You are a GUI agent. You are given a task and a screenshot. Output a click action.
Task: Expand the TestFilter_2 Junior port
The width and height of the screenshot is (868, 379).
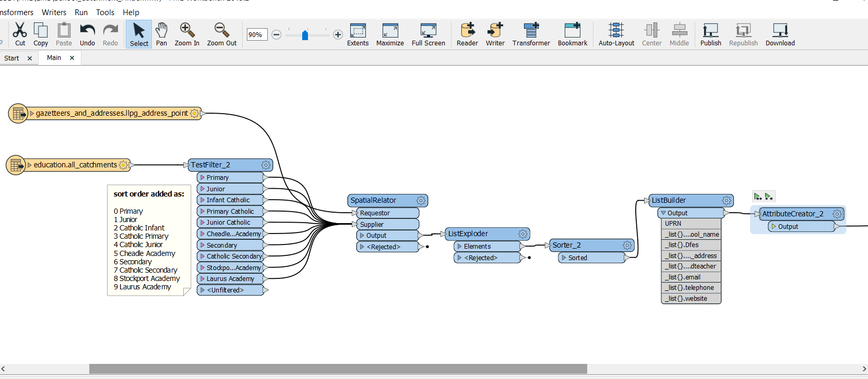(203, 189)
